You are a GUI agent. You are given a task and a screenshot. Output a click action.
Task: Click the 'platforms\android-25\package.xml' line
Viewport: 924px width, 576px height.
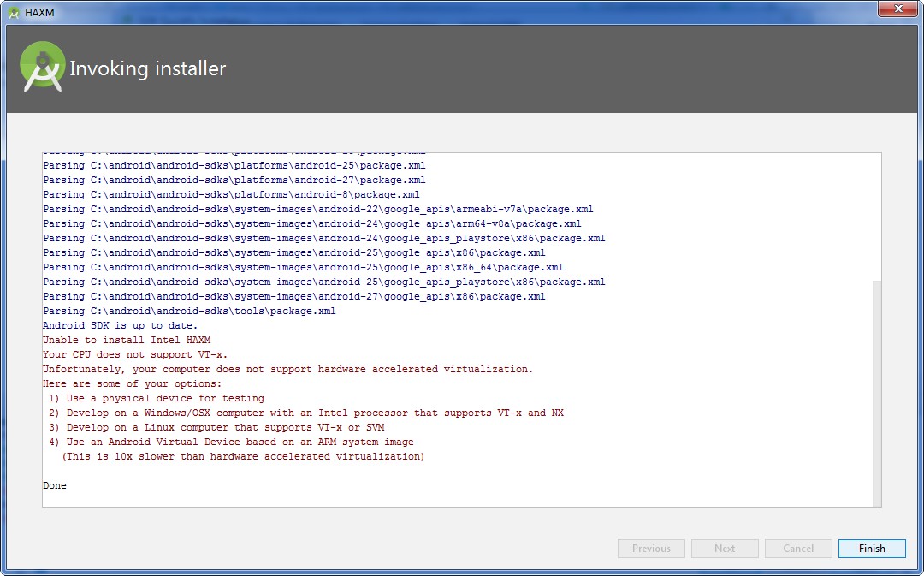click(234, 166)
